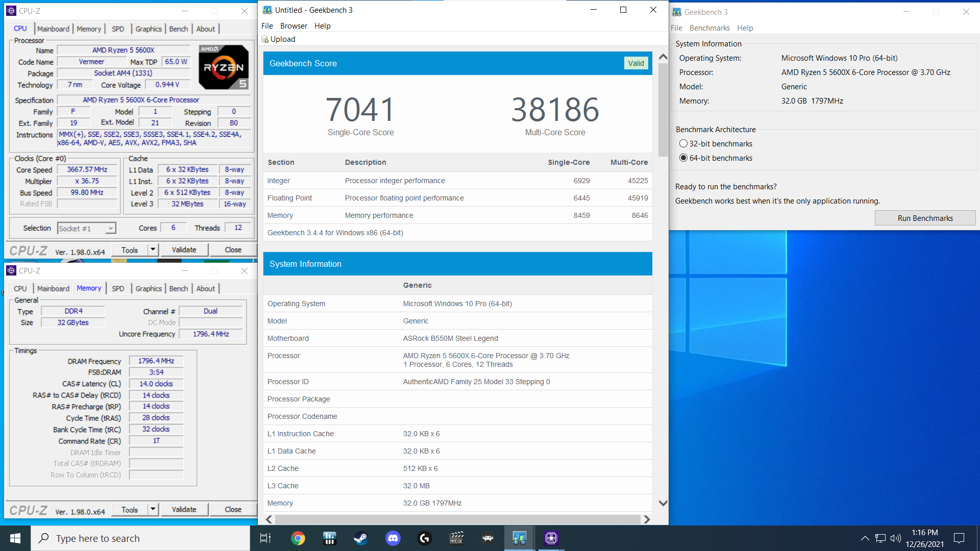
Task: Open Graphics tab in top CPU-Z
Action: click(x=149, y=29)
